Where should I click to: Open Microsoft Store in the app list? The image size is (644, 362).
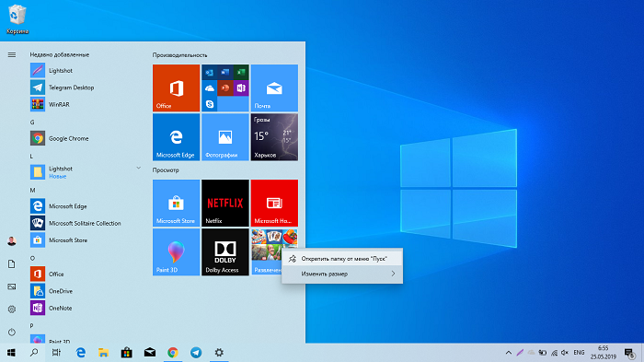pyautogui.click(x=86, y=240)
